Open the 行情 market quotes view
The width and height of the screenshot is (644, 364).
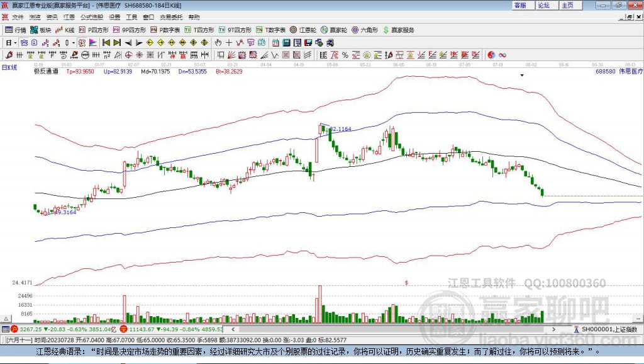click(x=15, y=30)
